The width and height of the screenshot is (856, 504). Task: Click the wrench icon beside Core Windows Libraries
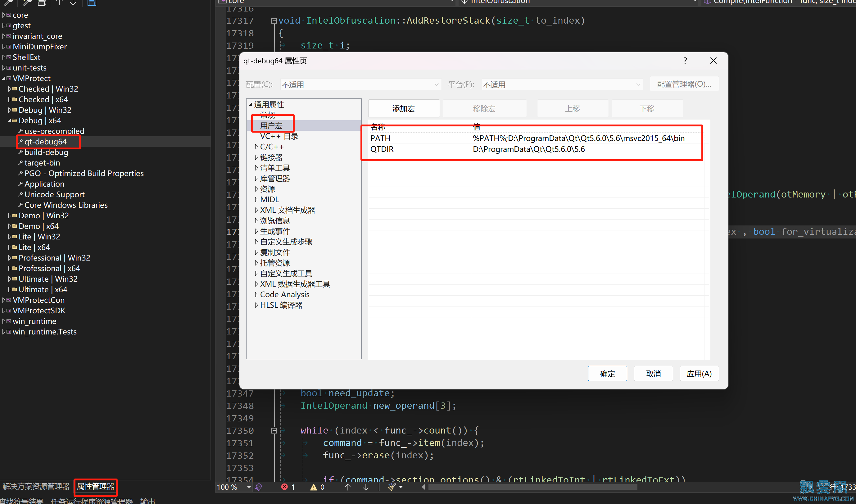(20, 205)
